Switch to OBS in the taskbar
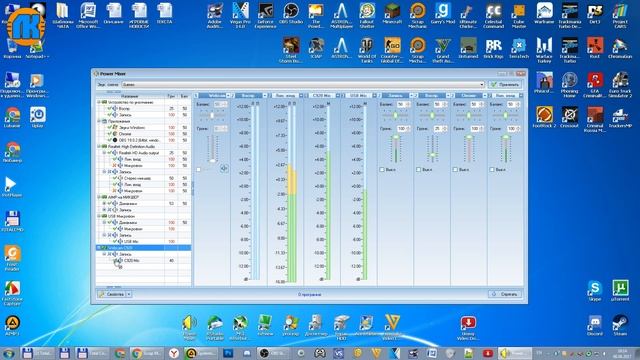 tap(274, 353)
